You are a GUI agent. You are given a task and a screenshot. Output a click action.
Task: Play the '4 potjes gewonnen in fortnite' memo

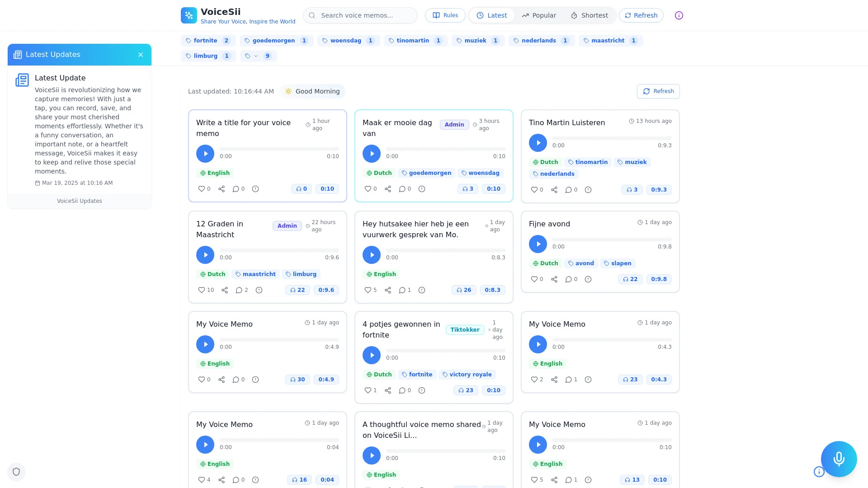[x=372, y=355]
